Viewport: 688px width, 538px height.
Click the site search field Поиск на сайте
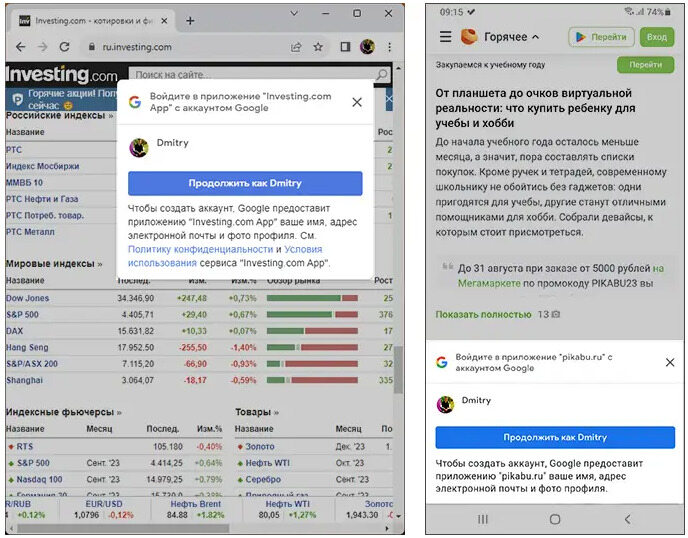pyautogui.click(x=200, y=75)
